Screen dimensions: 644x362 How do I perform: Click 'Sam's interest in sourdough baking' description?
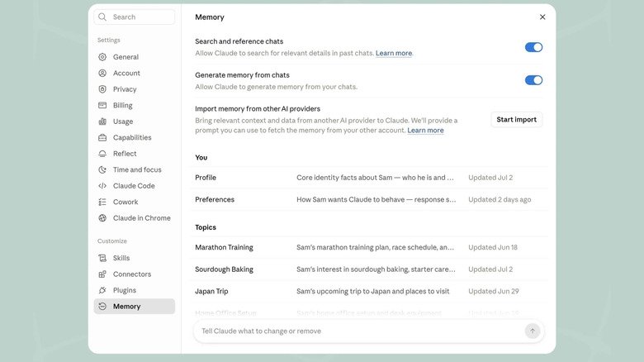376,269
